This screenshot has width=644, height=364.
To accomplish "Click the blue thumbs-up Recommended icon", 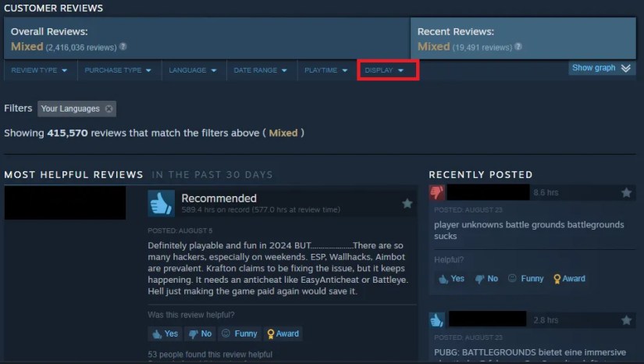I will (x=161, y=203).
